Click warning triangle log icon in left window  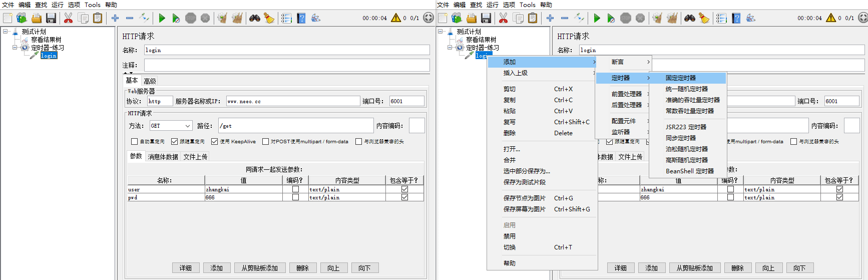coord(396,18)
